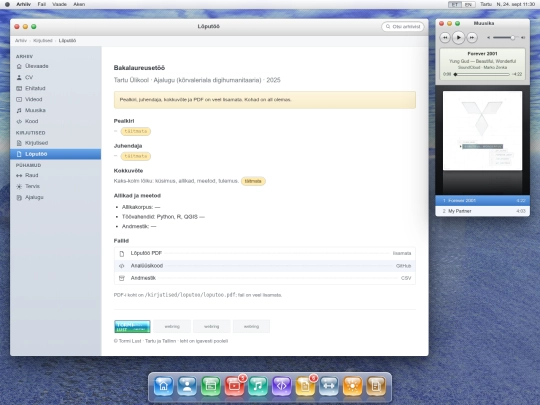Click the Bakalaureusetöö heading
540x405 pixels.
(139, 68)
